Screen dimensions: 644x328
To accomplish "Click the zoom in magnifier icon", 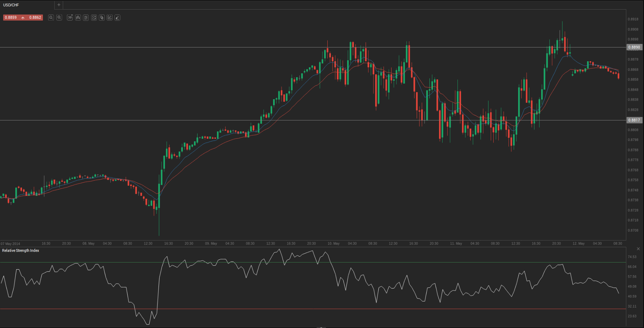I will [x=59, y=17].
